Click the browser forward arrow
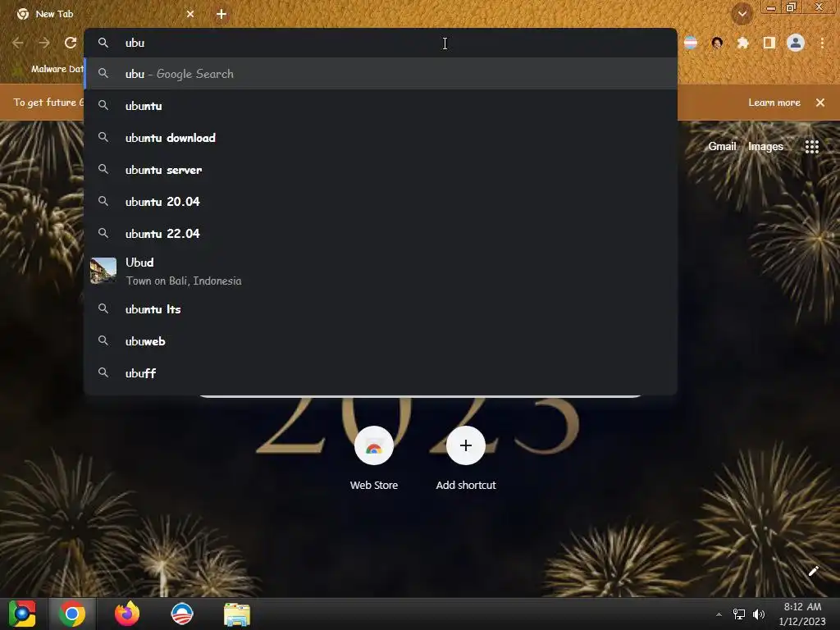 (x=44, y=43)
